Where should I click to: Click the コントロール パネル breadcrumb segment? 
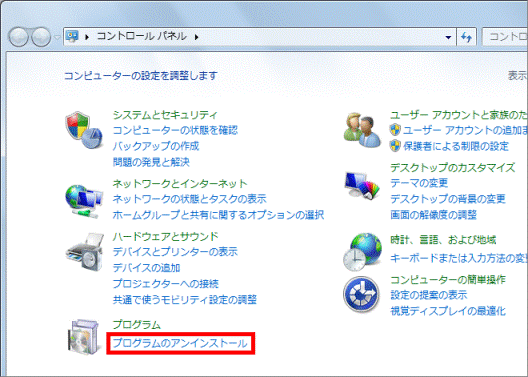point(141,36)
